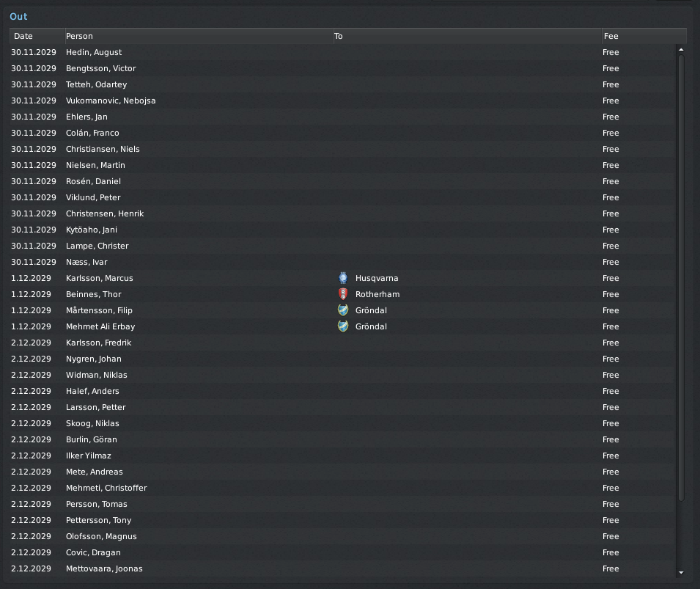Sort the list by Date column header
The height and width of the screenshot is (589, 700).
37,36
